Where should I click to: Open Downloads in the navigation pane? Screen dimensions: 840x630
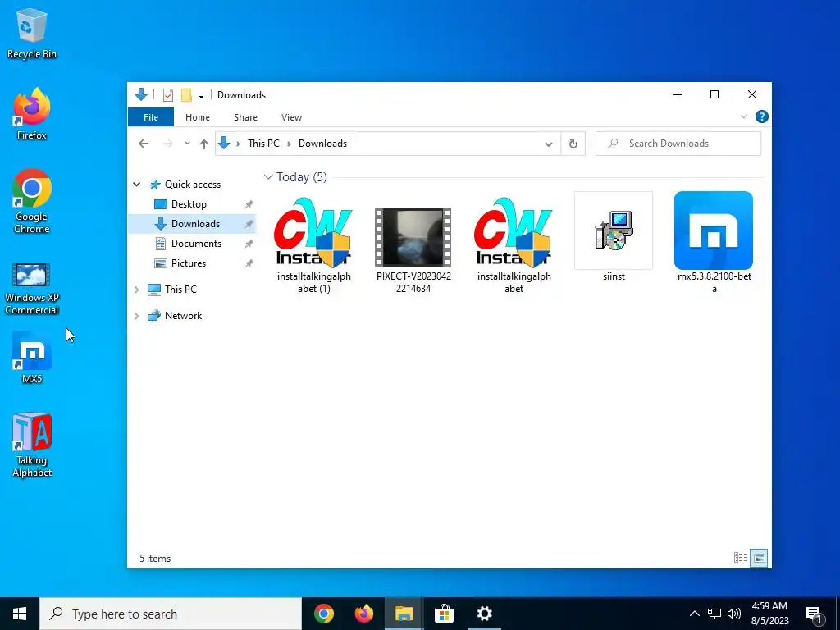pos(195,224)
